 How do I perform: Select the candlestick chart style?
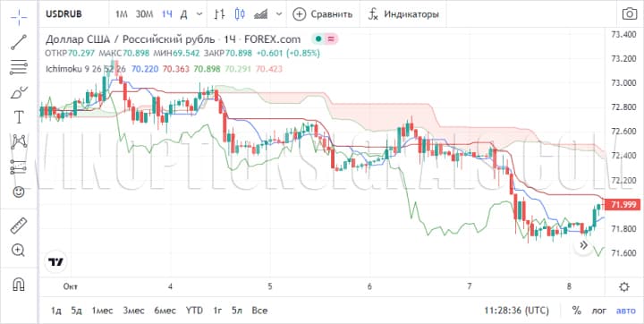tap(240, 14)
